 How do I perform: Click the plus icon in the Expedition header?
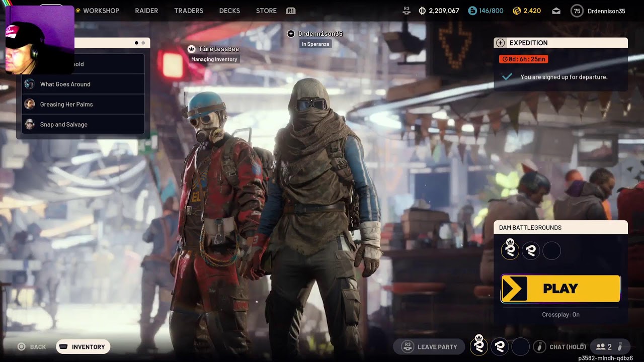pyautogui.click(x=500, y=43)
